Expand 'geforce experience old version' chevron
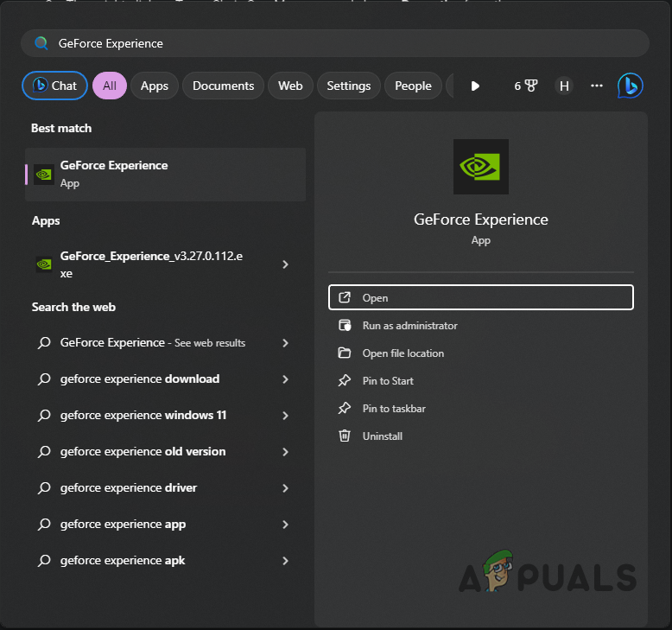This screenshot has width=672, height=630. [285, 452]
